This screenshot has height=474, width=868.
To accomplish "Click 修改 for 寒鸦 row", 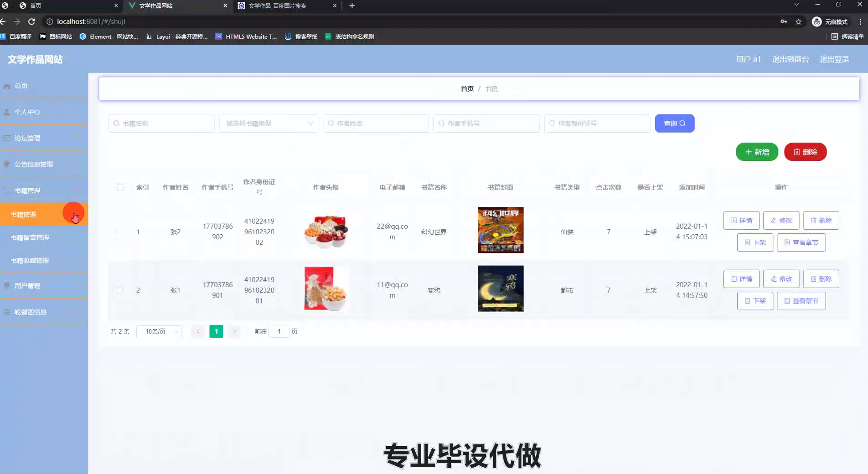I will (x=781, y=279).
